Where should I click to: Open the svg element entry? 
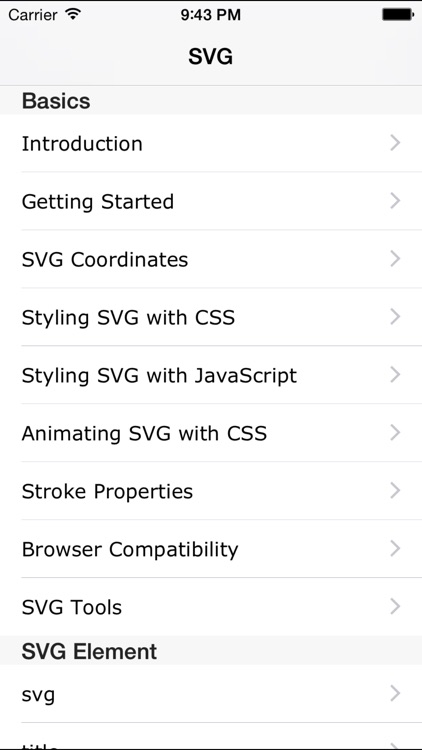click(x=211, y=694)
